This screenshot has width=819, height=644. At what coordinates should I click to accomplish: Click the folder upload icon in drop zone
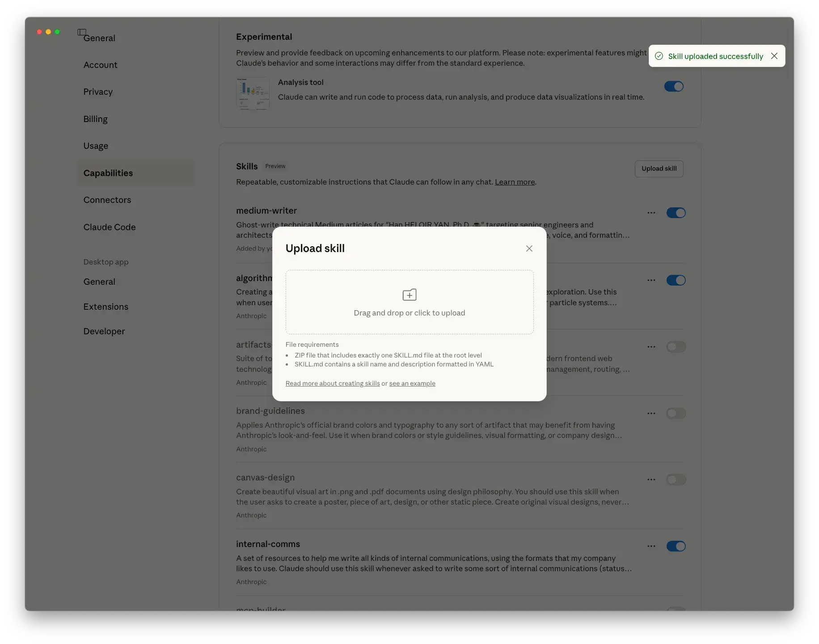pyautogui.click(x=409, y=295)
